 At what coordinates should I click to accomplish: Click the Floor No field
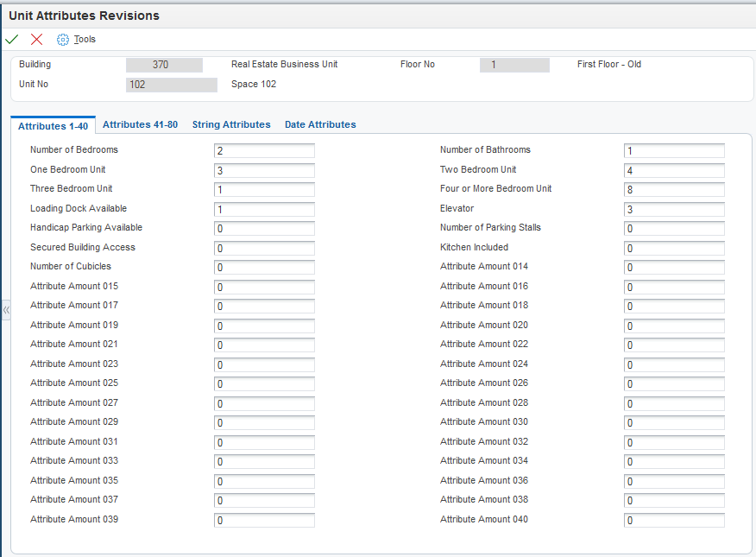(x=514, y=65)
